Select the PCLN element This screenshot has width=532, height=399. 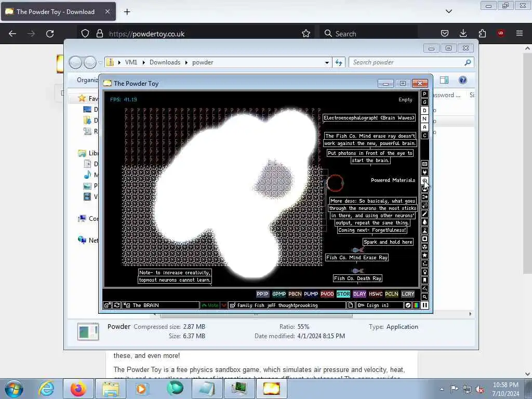click(392, 294)
